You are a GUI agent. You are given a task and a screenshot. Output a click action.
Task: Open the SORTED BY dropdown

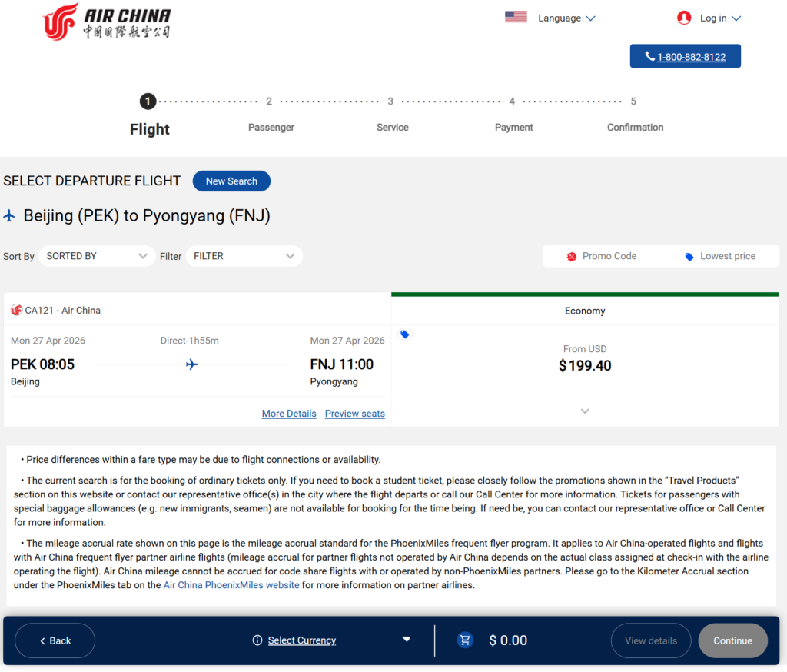click(97, 256)
